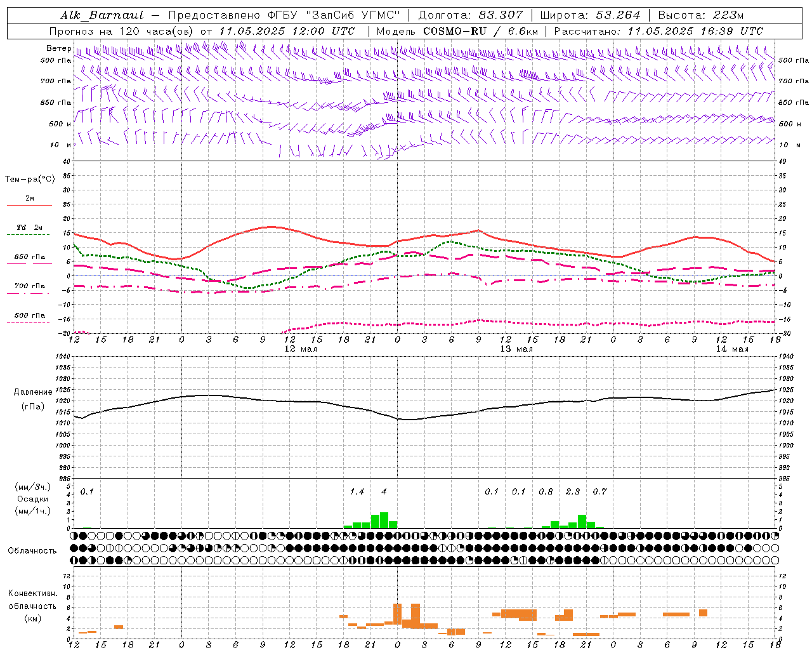812x650 pixels.
Task: Click the '(км)' unit under convective cloudiness
Action: 32,618
